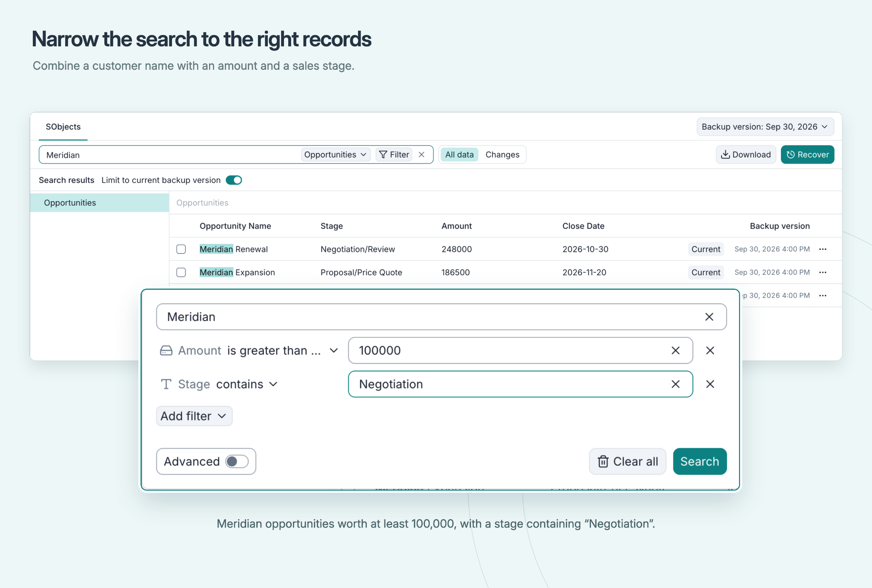This screenshot has width=872, height=588.
Task: Open row menu for Meridian Expansion
Action: tap(823, 272)
